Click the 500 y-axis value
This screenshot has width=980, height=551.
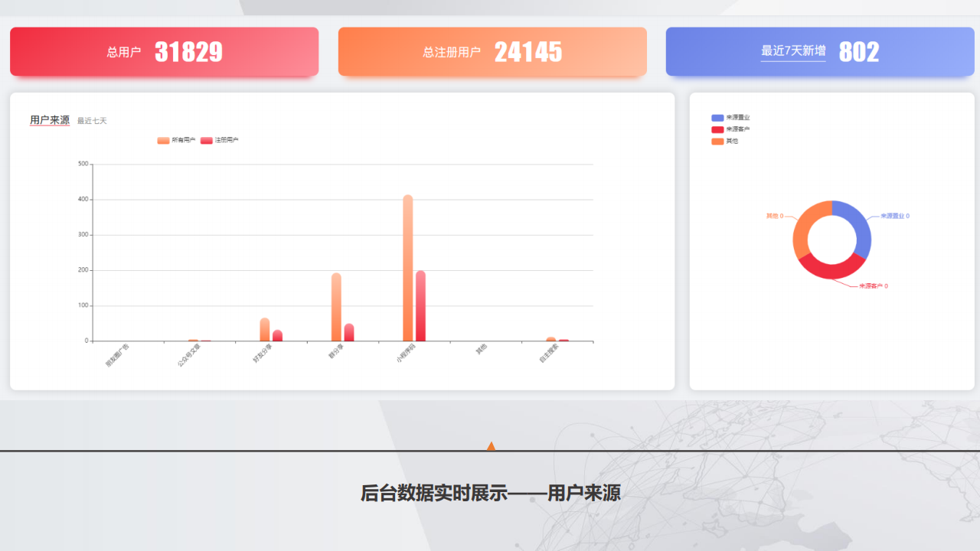pos(83,164)
